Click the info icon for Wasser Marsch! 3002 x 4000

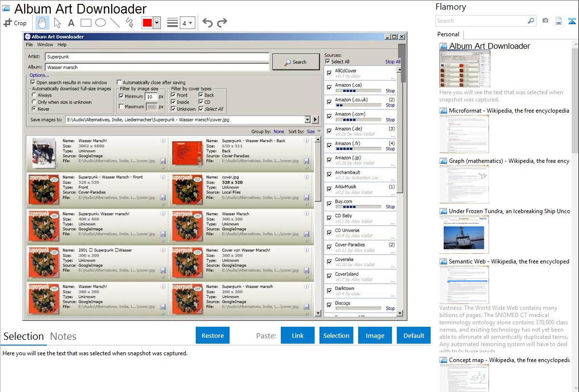(x=163, y=140)
